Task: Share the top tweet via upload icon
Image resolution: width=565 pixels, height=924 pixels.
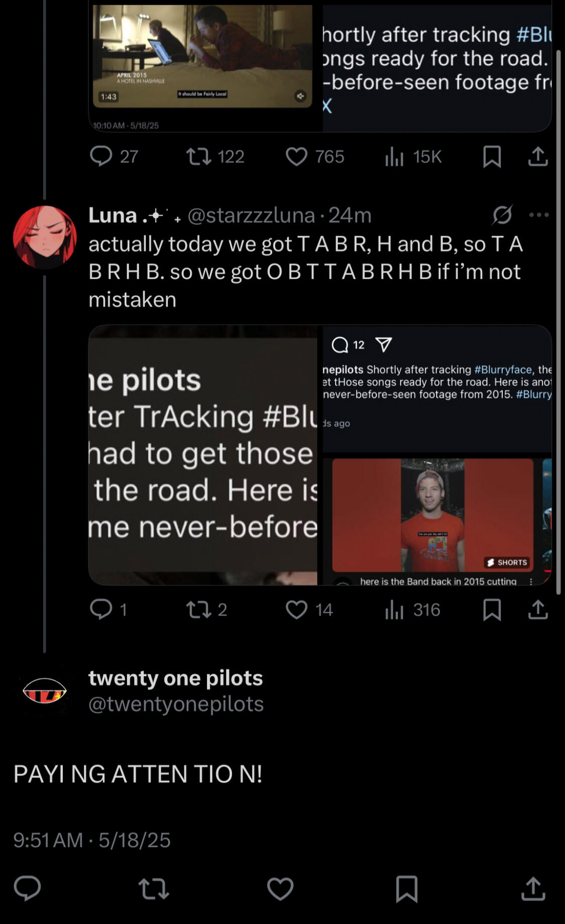Action: tap(538, 156)
